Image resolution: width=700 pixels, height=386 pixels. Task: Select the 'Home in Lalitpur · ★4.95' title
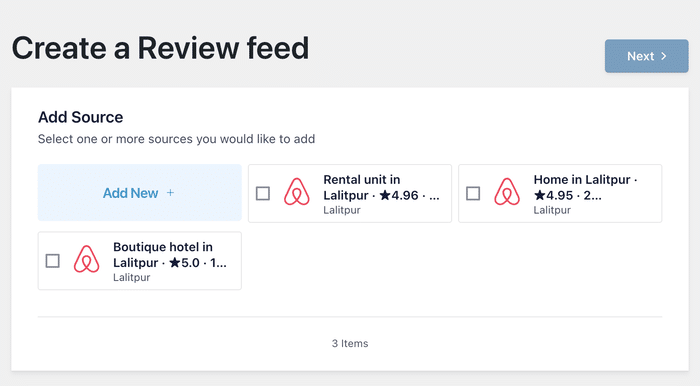coord(585,187)
